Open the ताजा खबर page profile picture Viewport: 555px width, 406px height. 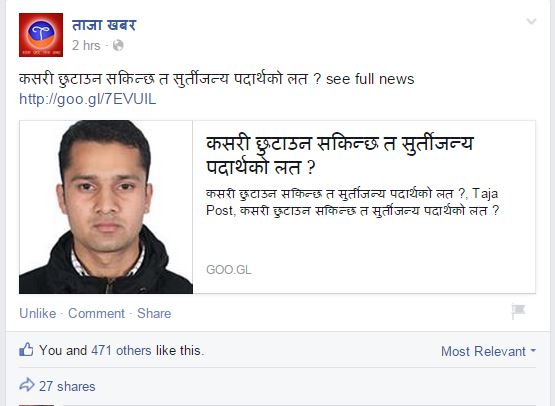coord(41,35)
